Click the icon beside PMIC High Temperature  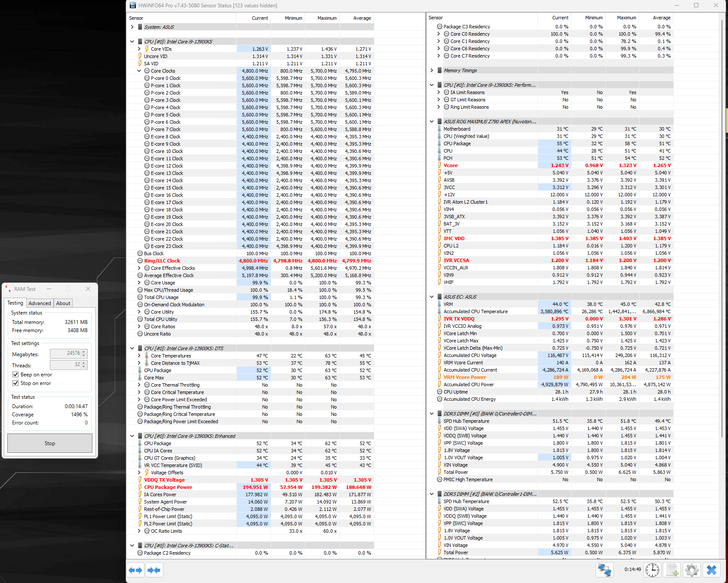439,479
